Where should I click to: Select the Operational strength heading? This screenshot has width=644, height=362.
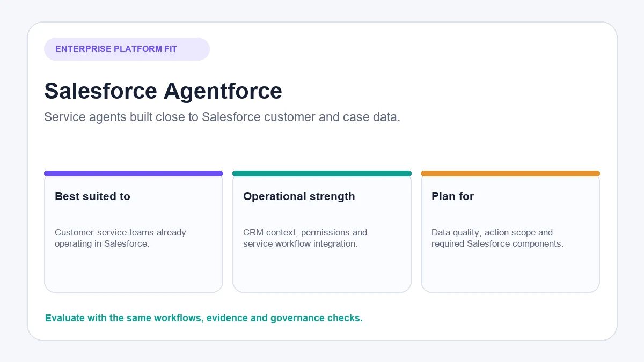pyautogui.click(x=299, y=196)
